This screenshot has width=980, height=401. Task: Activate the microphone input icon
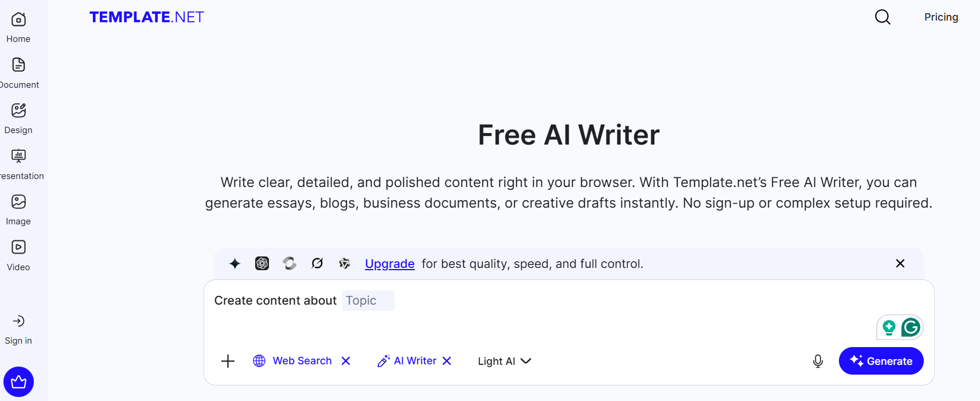tap(818, 361)
